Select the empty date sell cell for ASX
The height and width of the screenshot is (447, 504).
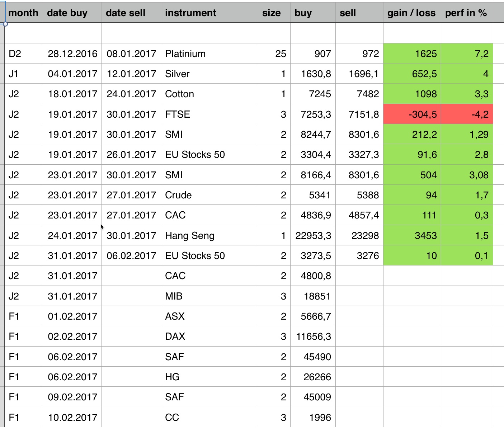[x=131, y=316]
